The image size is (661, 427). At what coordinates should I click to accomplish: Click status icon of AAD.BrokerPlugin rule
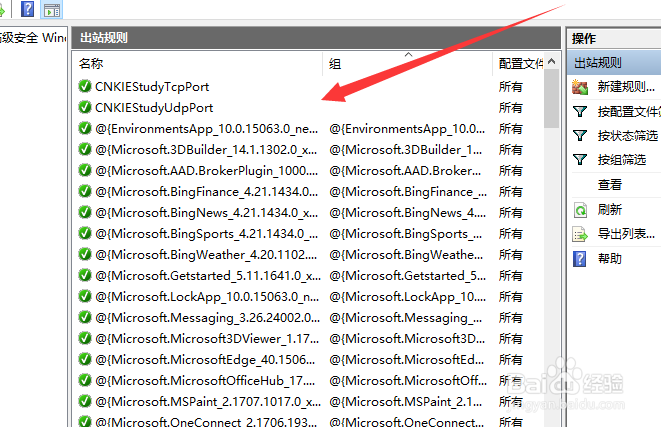point(85,170)
